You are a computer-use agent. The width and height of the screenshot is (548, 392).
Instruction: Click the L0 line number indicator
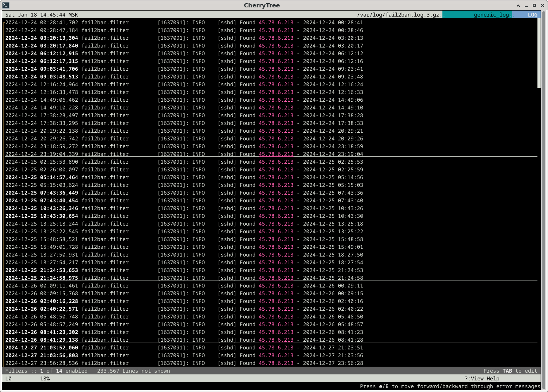(8, 379)
